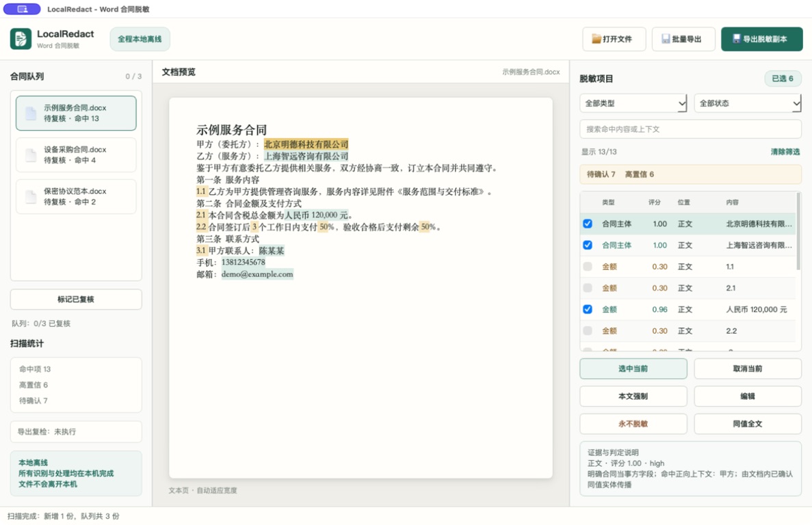Click the 高置信 6 filter chip

(640, 174)
